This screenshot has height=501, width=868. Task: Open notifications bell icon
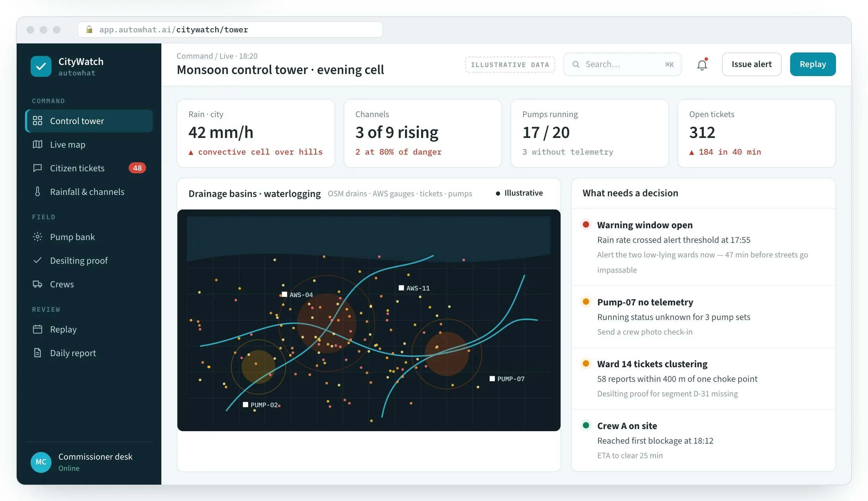point(702,64)
